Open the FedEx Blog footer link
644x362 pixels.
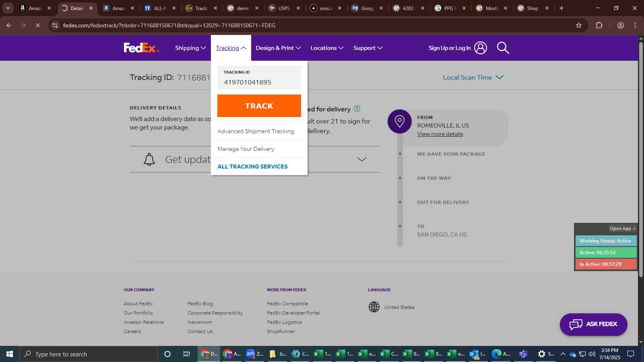200,304
